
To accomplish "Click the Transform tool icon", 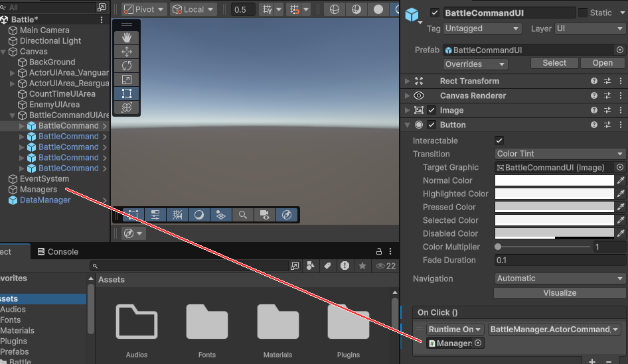I will tap(126, 107).
